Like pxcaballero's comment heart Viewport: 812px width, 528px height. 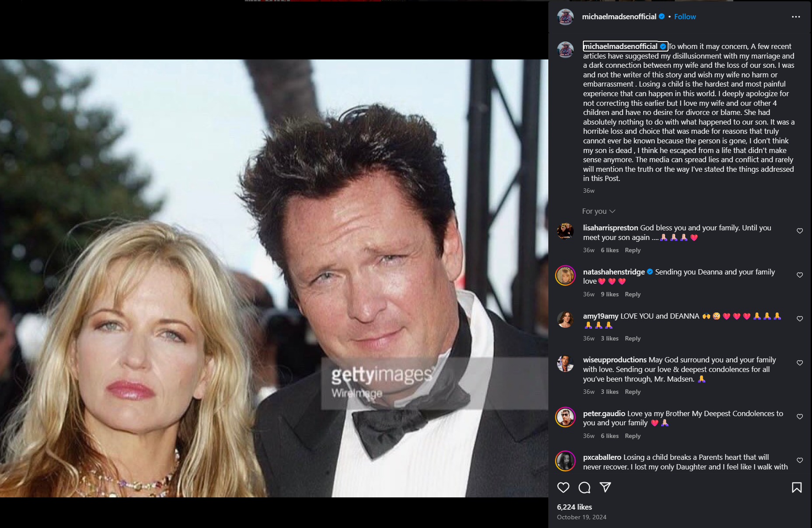[x=800, y=460]
